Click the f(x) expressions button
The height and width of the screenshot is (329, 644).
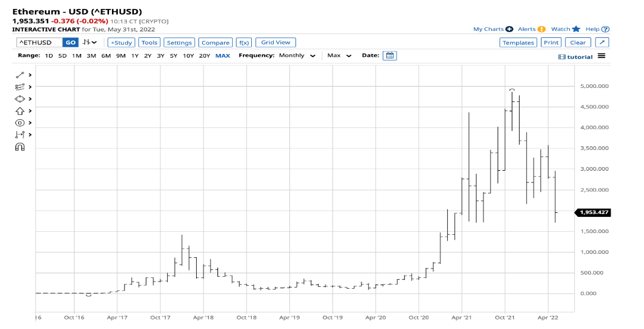coord(244,42)
